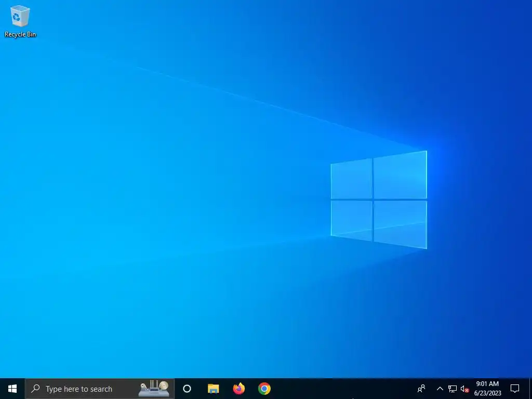The width and height of the screenshot is (532, 399).
Task: Open the Cortana circle icon
Action: pos(187,389)
